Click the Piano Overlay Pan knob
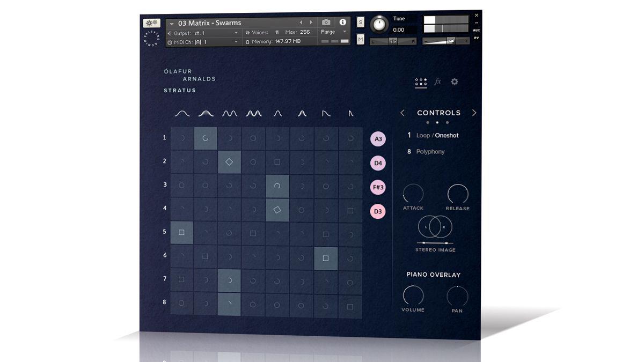Screen dimensions: 644x362 coord(457,296)
